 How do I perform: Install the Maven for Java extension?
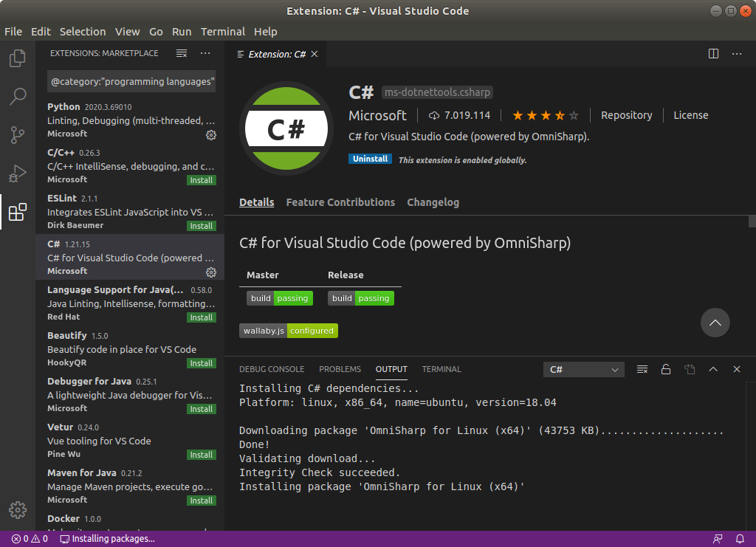click(202, 500)
